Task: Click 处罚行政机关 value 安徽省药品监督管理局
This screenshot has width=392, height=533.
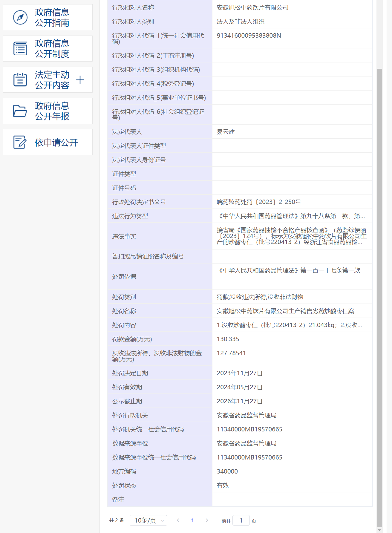Action: (246, 415)
